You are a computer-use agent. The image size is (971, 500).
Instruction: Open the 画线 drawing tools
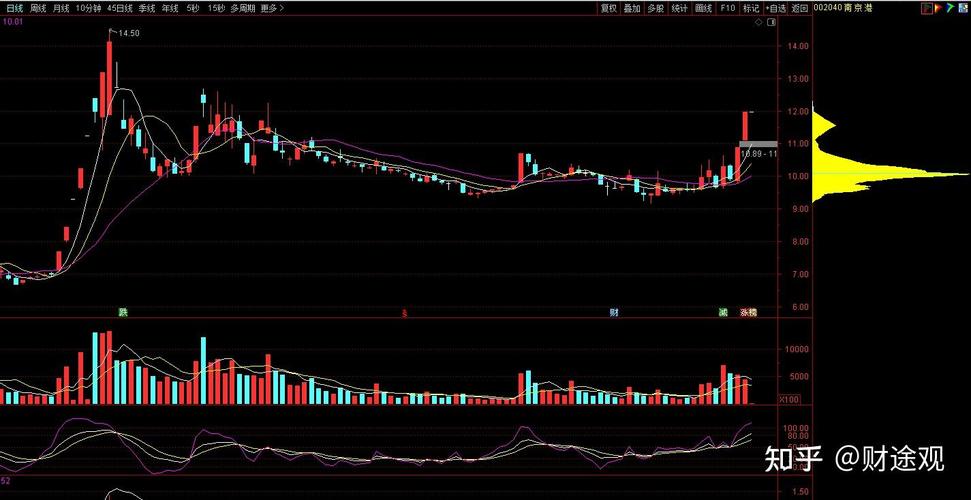(x=703, y=8)
